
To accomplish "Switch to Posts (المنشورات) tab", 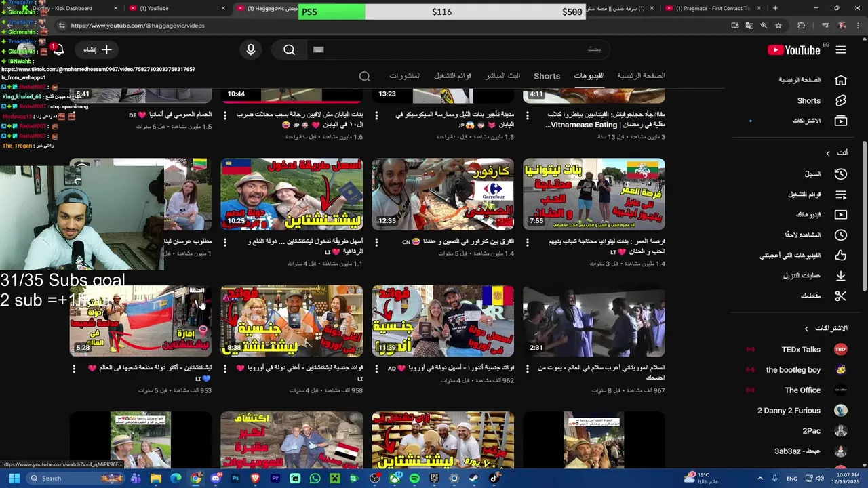I will point(405,76).
